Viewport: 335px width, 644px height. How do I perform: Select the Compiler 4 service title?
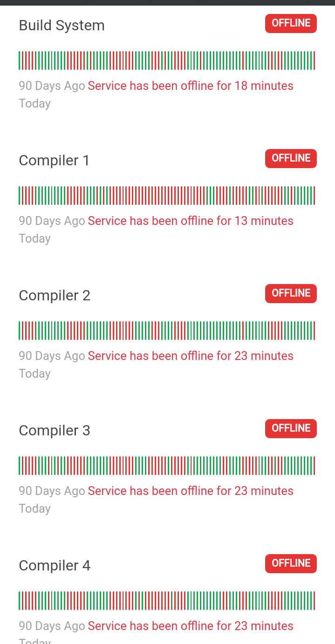coord(55,566)
